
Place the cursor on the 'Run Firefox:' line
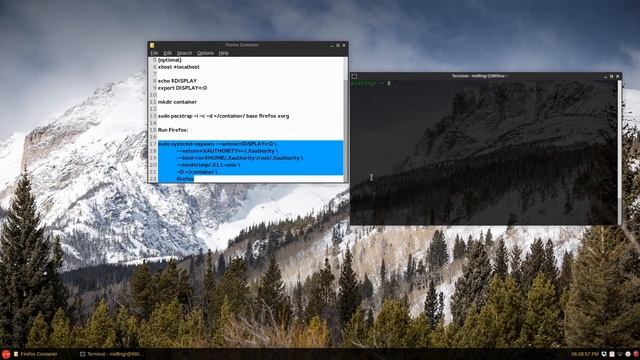click(173, 130)
